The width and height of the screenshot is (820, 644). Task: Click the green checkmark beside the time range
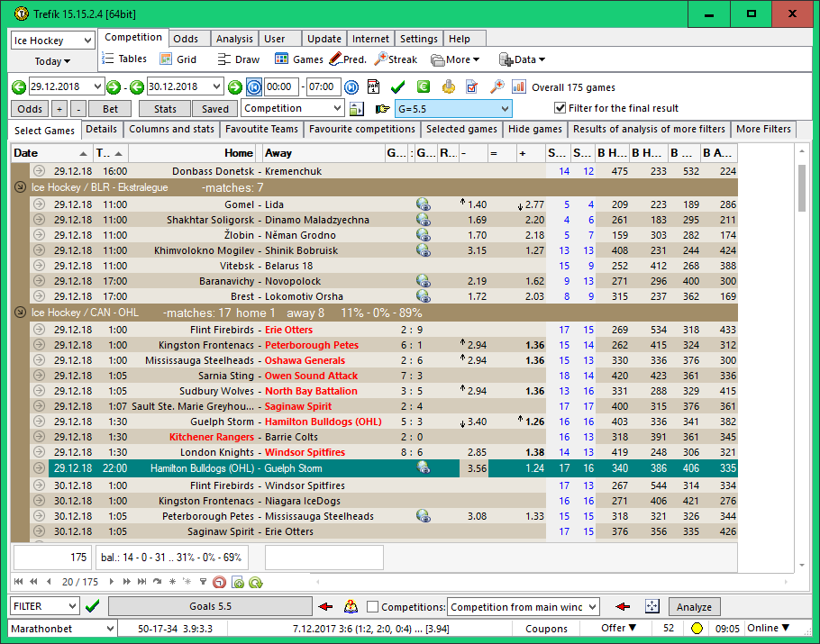[x=397, y=86]
